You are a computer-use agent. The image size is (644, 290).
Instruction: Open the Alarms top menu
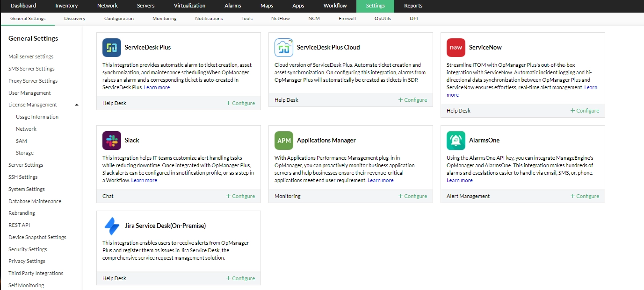pyautogui.click(x=233, y=6)
